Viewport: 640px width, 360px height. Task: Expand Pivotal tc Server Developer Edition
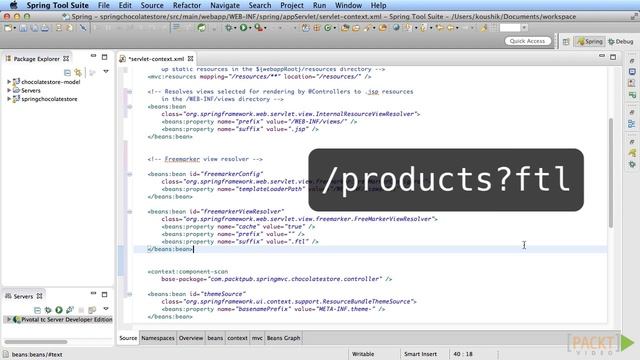pos(9,319)
